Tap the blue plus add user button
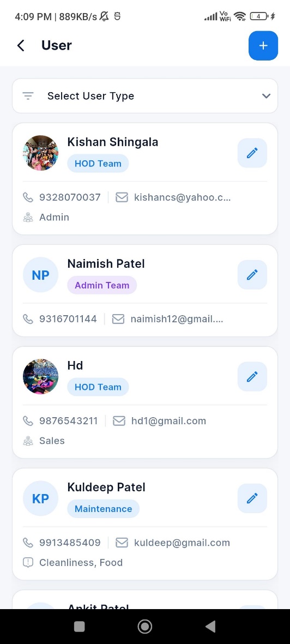The height and width of the screenshot is (644, 290). [263, 46]
